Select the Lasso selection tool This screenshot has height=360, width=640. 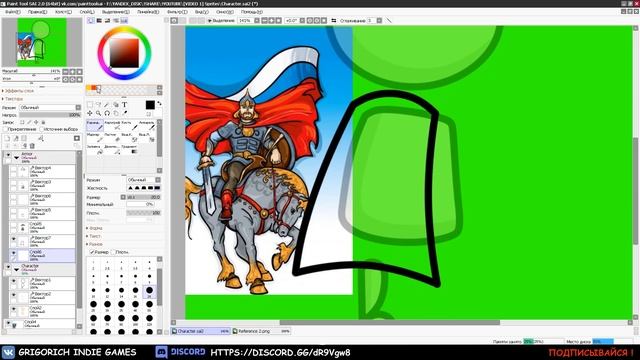point(98,104)
